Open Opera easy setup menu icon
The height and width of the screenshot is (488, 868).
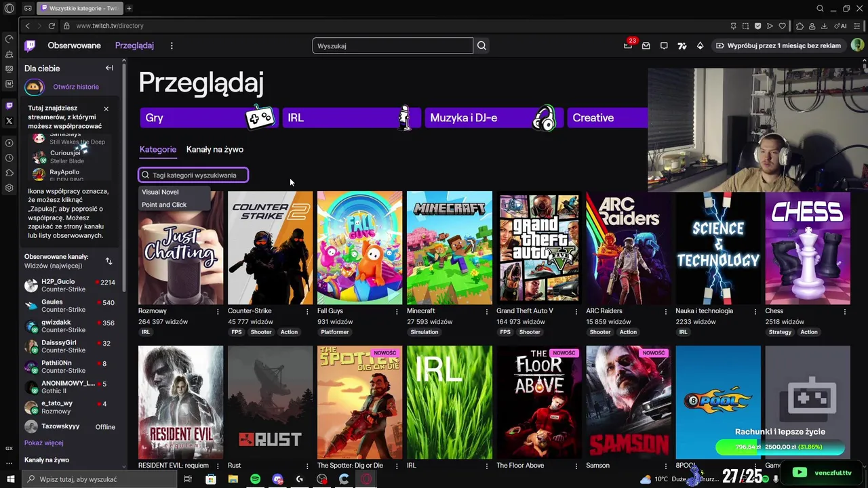(856, 26)
